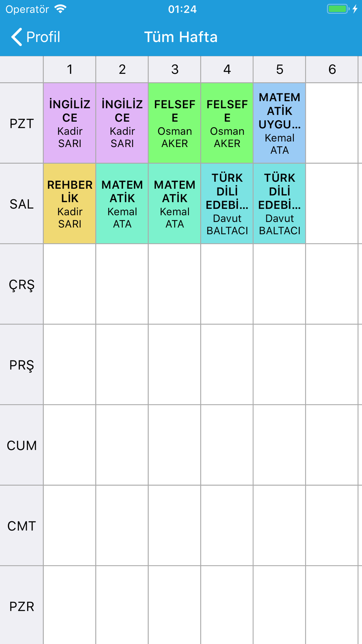Tap the Wi-Fi status icon
The width and height of the screenshot is (362, 644).
click(60, 9)
